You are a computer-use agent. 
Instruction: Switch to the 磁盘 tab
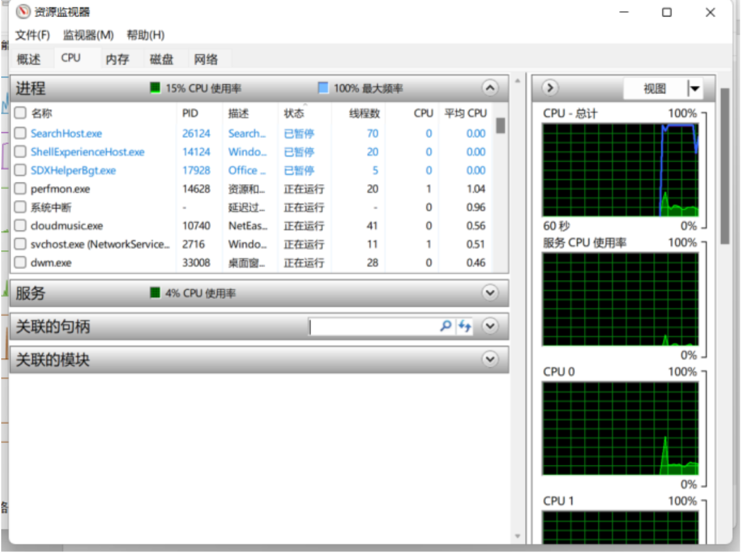[x=162, y=59]
